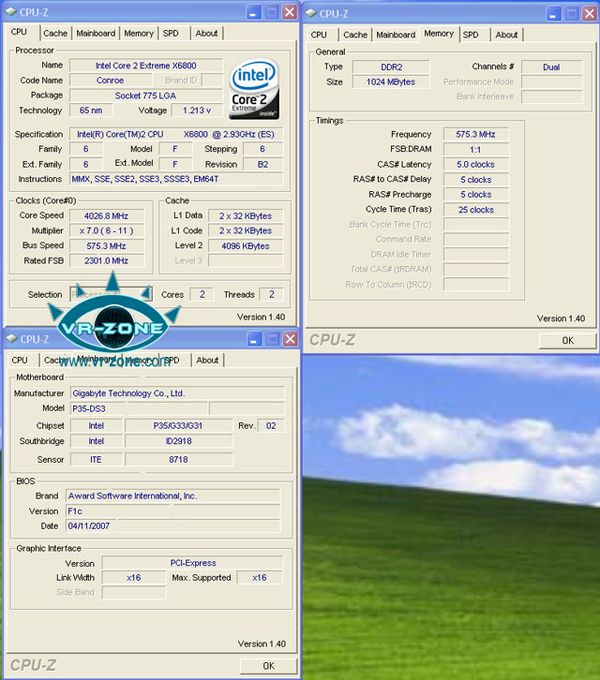
Task: Click the Instructions field MMX, SSE, SSE2
Action: 176,179
